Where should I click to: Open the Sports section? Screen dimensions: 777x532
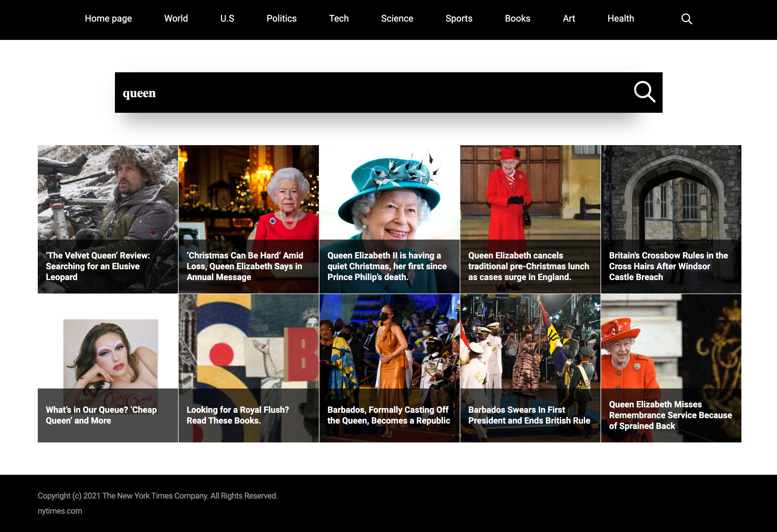pyautogui.click(x=459, y=18)
